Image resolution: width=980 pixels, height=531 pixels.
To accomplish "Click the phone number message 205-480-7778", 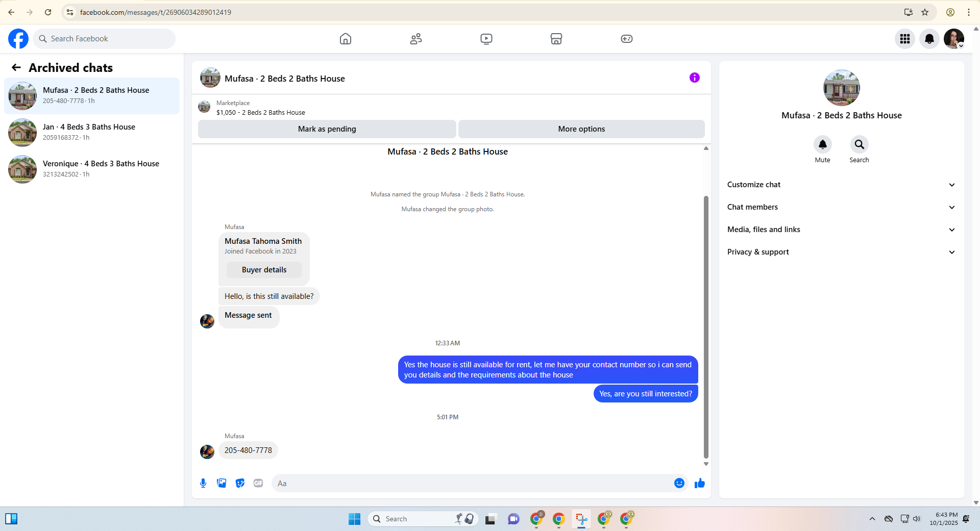I will click(248, 450).
